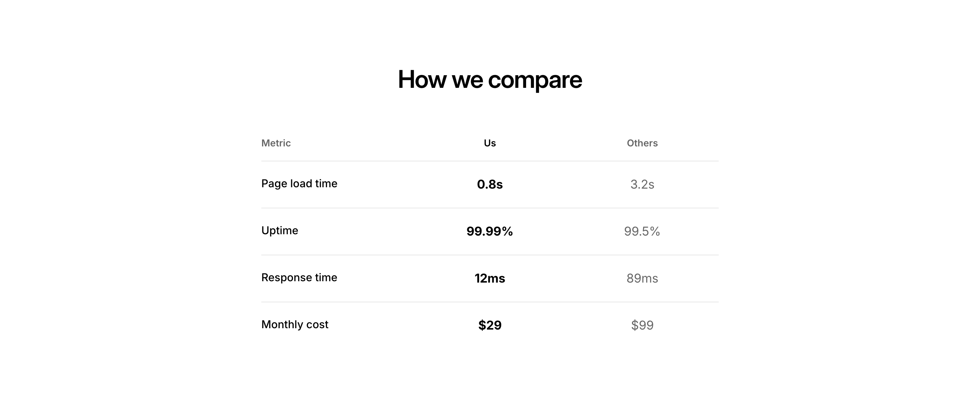Click the $99 competitor price
Screen dimensions: 980x414
642,325
